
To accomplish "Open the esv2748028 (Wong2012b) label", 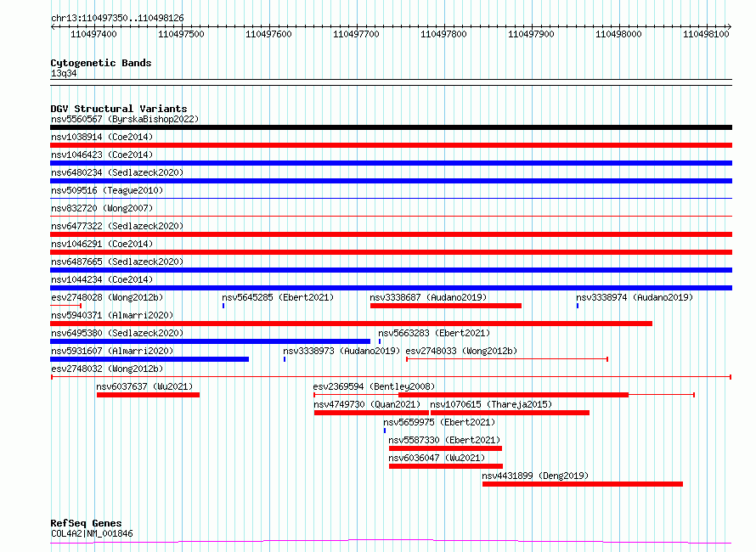I will pos(107,297).
